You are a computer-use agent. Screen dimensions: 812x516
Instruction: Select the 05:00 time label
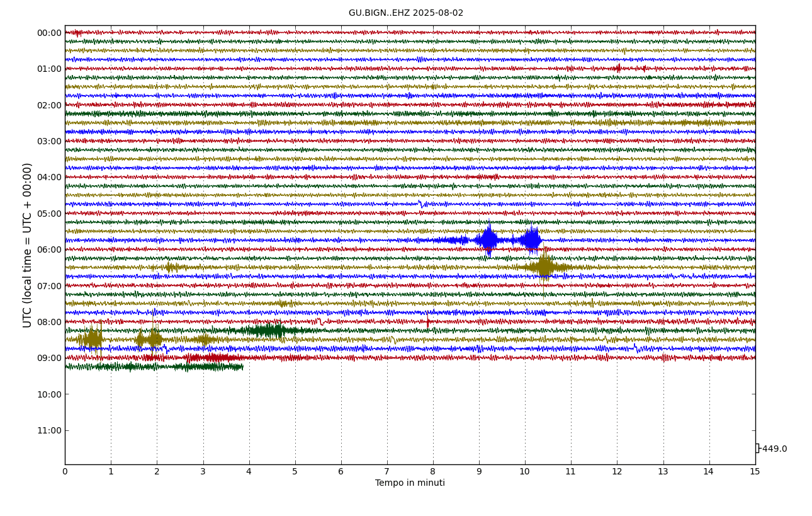point(49,214)
